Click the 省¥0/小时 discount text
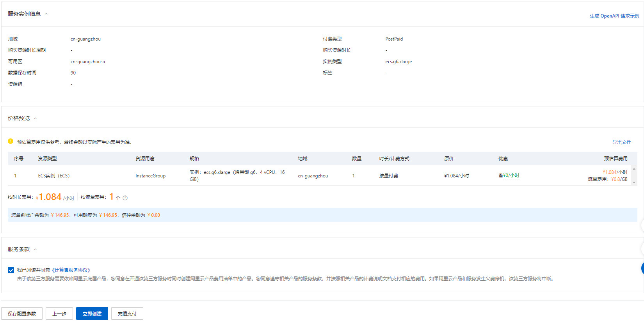644x324 pixels. tap(509, 175)
